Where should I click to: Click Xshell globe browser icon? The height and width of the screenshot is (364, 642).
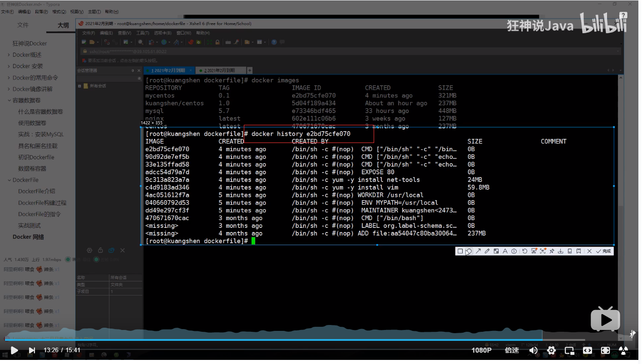click(x=164, y=42)
